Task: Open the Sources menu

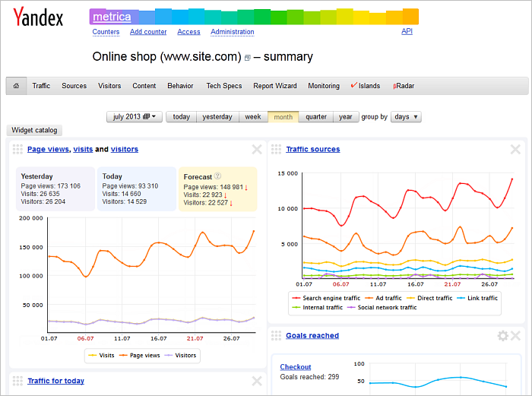Action: click(74, 86)
